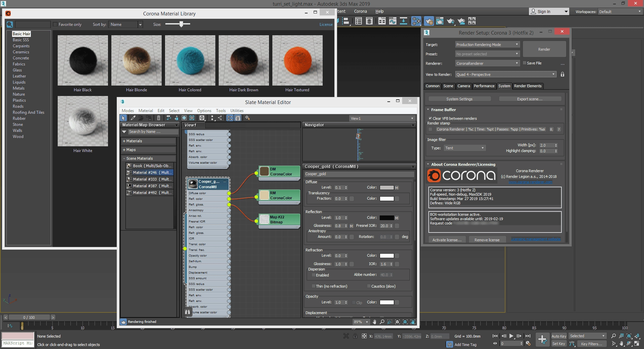644x349 pixels.
Task: Click Zoom Extents Selected in Slate navigation bar
Action: click(405, 322)
